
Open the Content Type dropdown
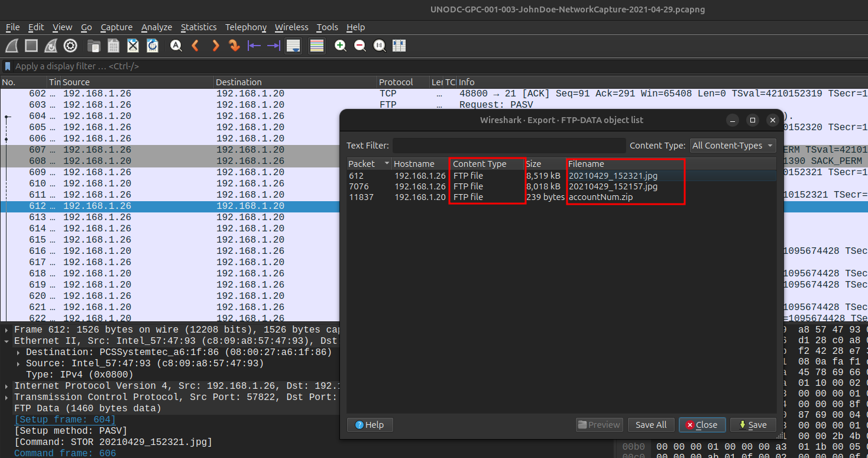click(733, 146)
